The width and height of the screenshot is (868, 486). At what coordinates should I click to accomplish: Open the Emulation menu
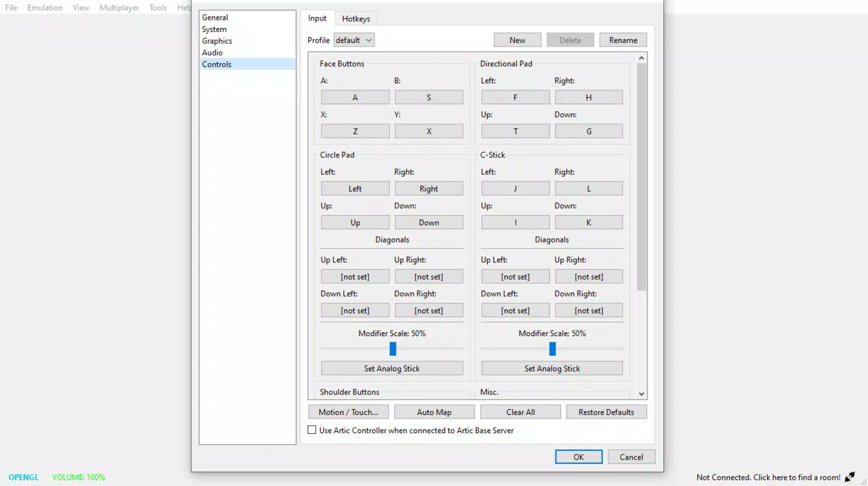[44, 7]
